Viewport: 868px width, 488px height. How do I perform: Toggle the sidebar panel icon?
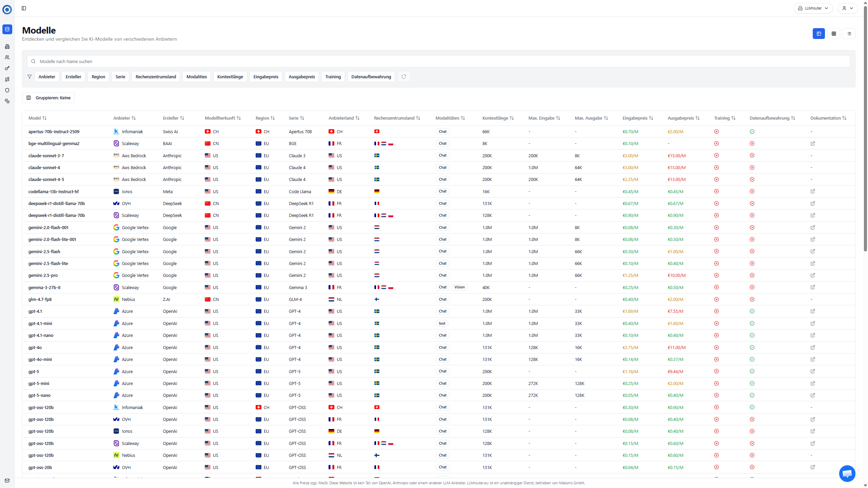pos(24,8)
